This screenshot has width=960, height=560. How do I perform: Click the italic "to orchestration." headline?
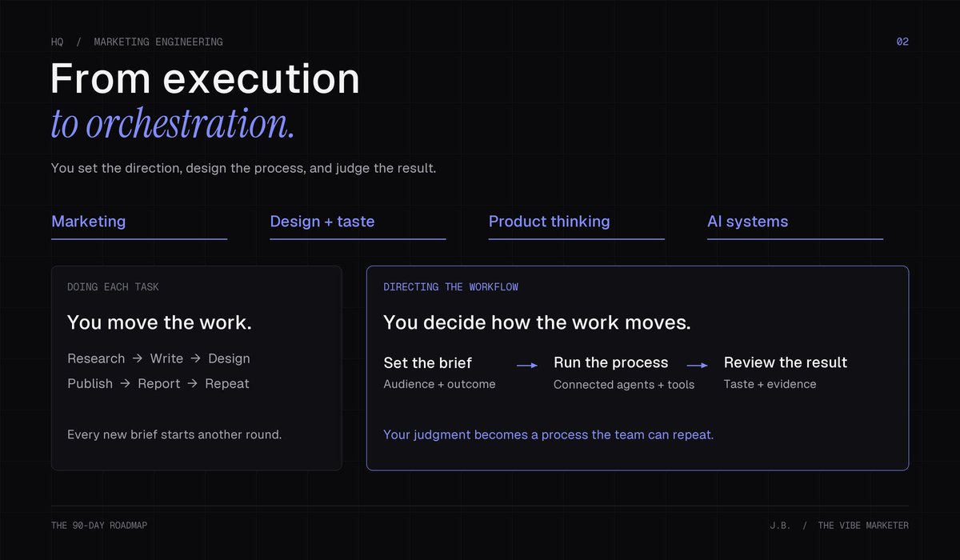173,124
